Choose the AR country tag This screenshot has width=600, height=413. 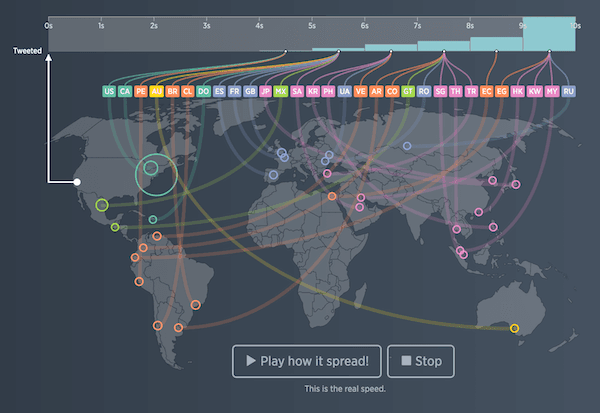coord(376,91)
